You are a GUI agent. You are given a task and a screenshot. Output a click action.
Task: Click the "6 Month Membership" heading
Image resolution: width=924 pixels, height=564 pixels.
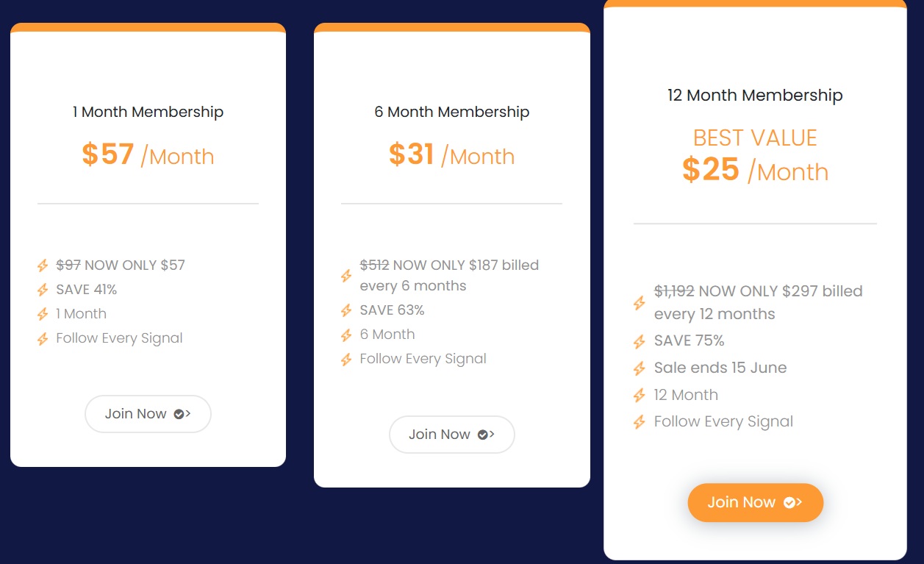click(451, 113)
